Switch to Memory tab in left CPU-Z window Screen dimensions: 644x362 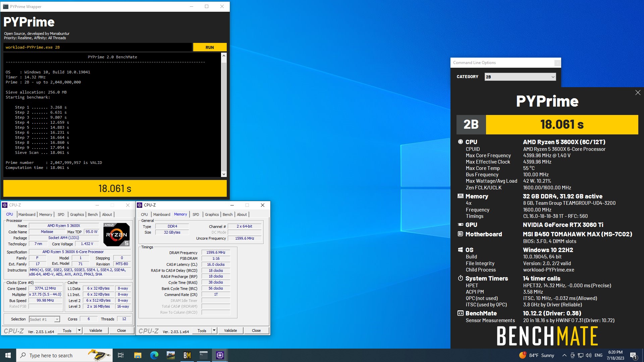click(46, 215)
